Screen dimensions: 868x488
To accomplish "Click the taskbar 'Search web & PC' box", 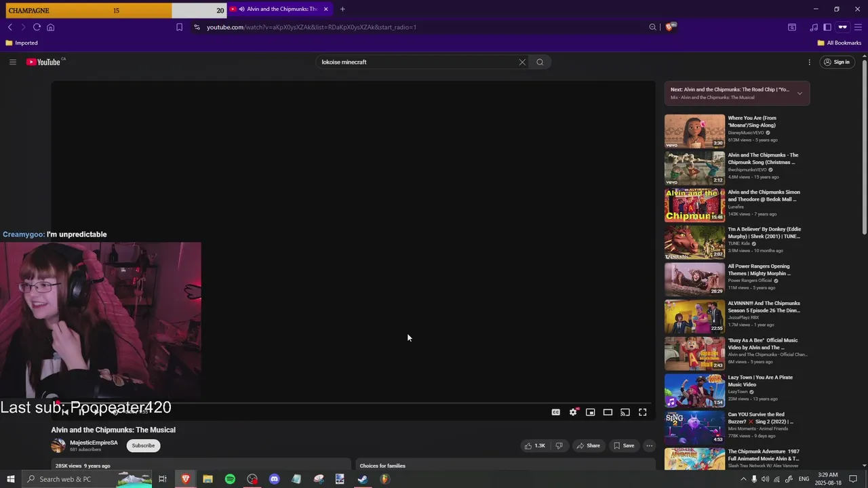I will [x=86, y=479].
